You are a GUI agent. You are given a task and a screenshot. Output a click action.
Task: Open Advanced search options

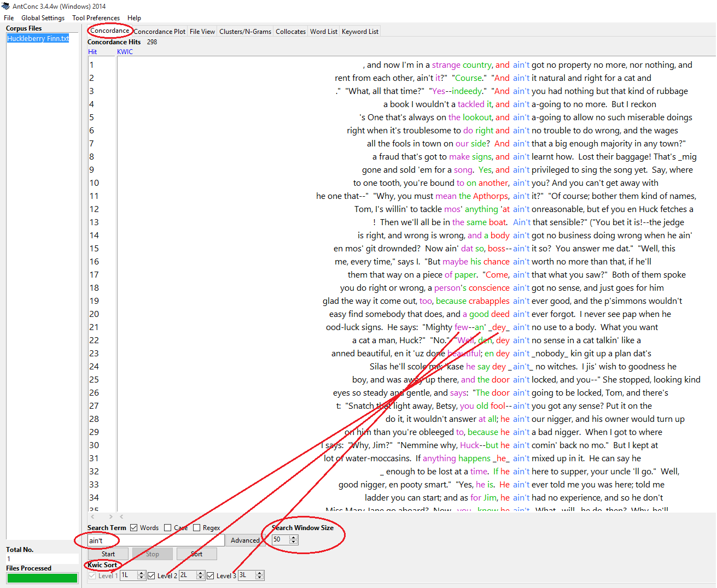pyautogui.click(x=245, y=540)
